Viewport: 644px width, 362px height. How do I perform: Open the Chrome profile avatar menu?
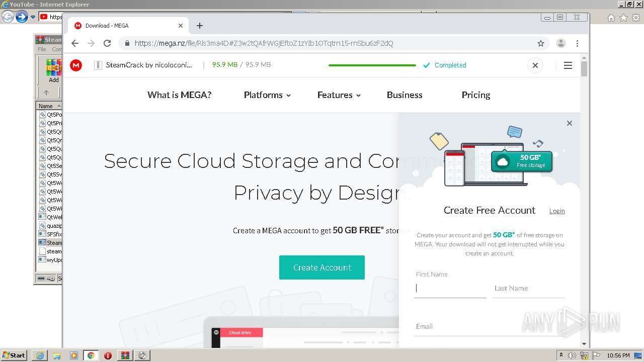click(x=561, y=43)
